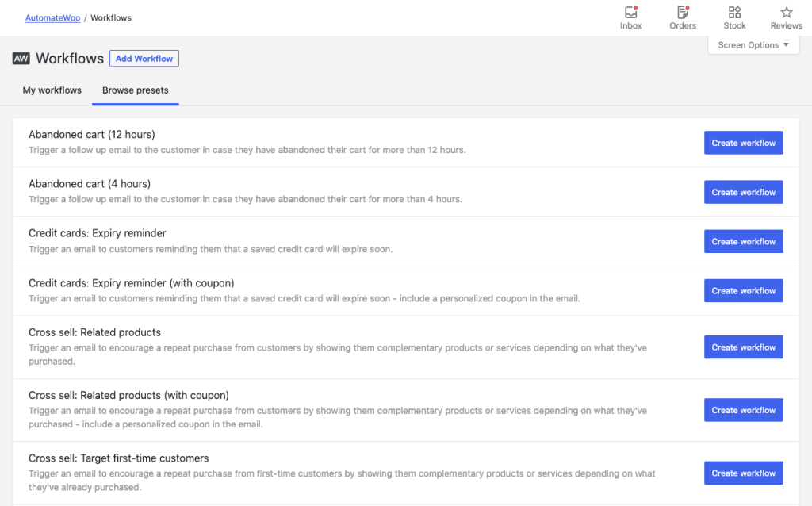Follow the AutomateWoo breadcrumb link
The width and height of the screenshot is (812, 506).
pyautogui.click(x=52, y=17)
